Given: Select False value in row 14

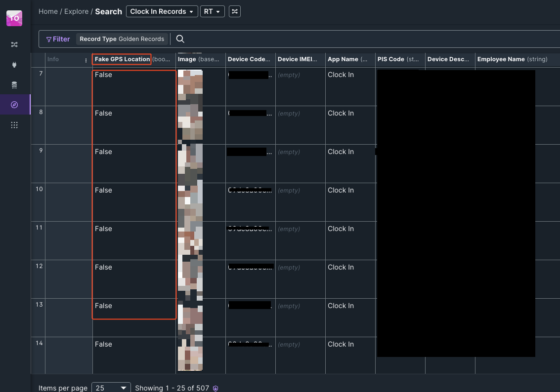Looking at the screenshot, I should (104, 344).
